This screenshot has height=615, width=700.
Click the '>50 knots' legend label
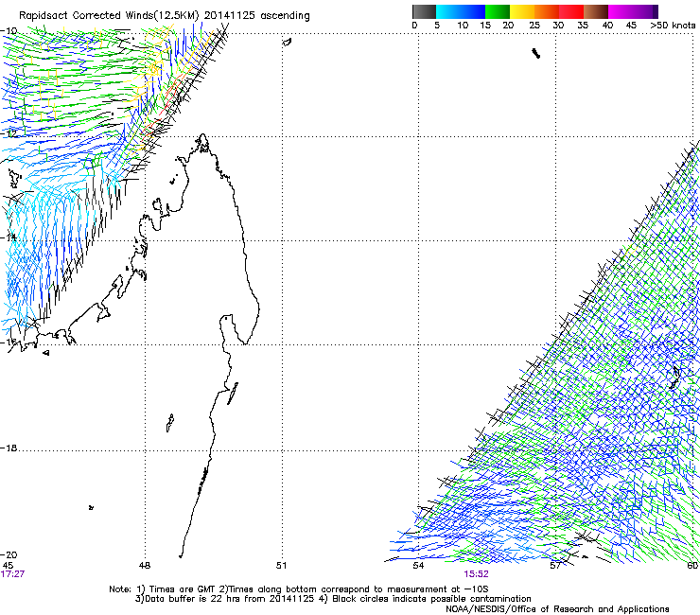click(673, 26)
